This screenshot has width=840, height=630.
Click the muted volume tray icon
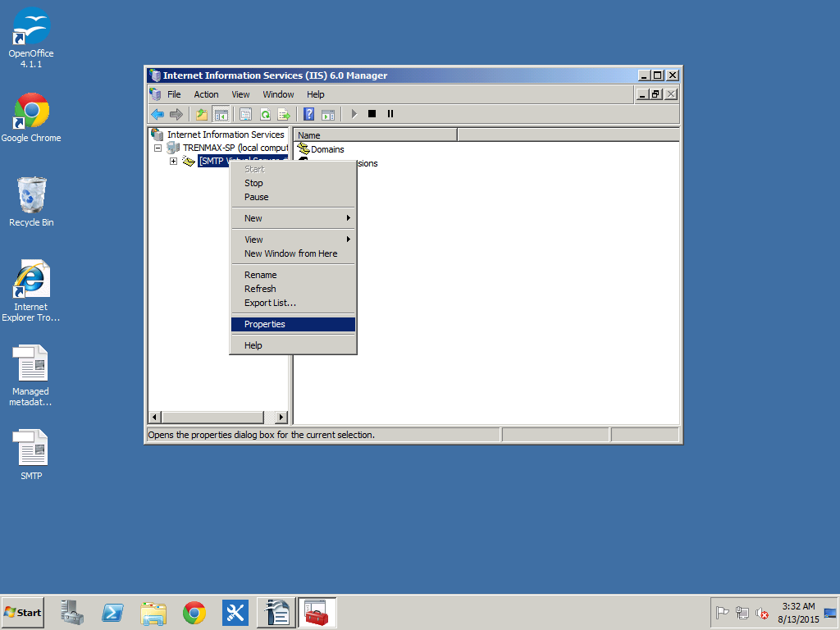click(x=762, y=612)
